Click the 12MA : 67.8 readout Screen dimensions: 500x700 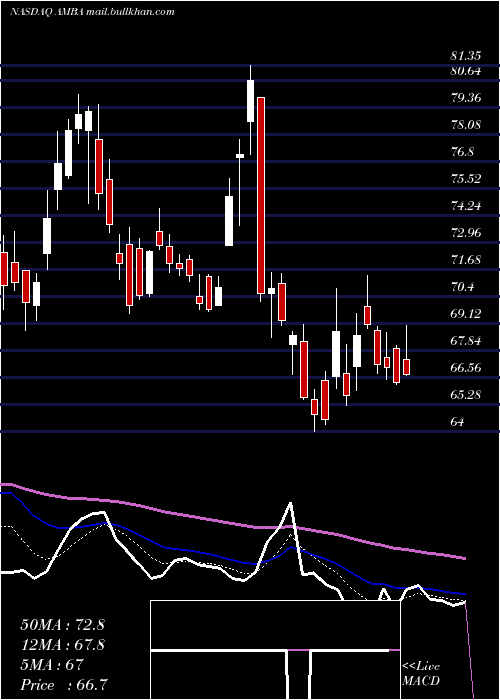click(62, 645)
